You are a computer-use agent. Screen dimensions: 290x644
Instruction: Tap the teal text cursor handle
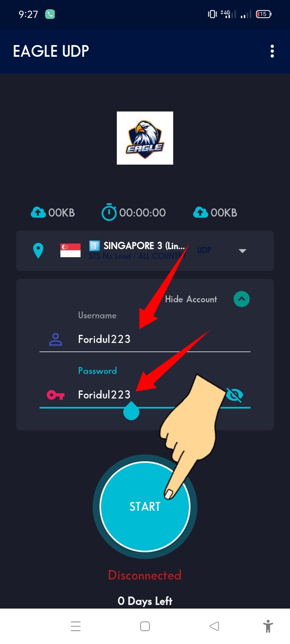(x=131, y=411)
